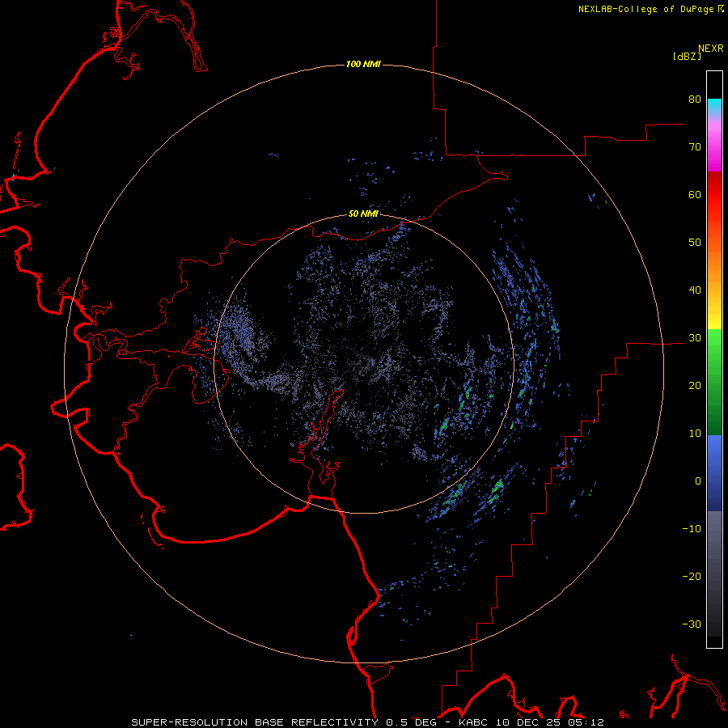
Task: Click the 70 value on dBZ scale
Action: [x=695, y=146]
